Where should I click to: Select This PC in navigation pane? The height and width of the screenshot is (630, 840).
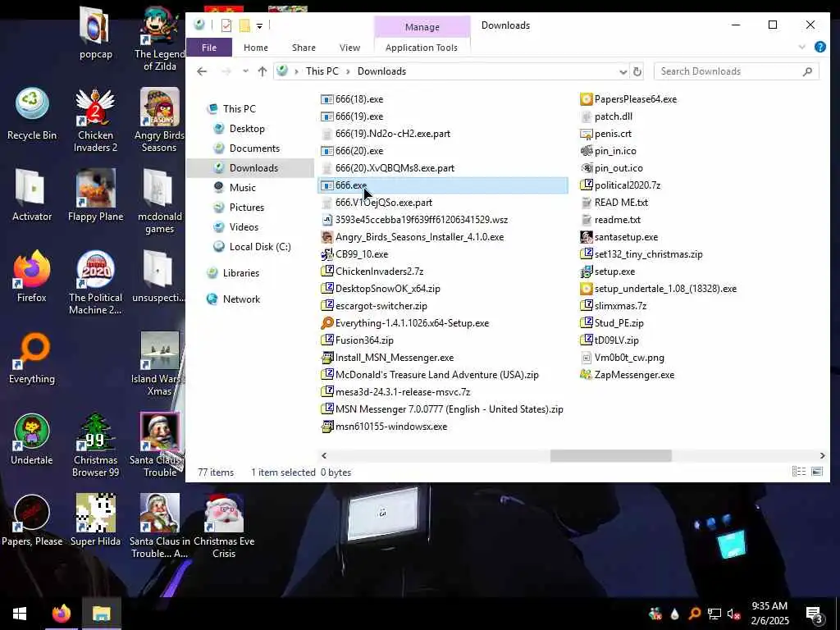[239, 109]
